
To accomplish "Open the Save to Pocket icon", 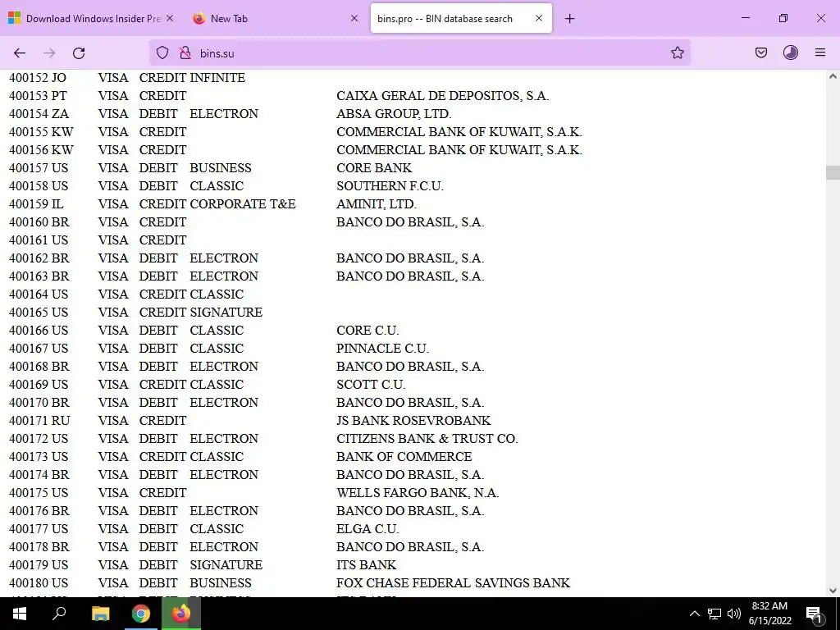I will pyautogui.click(x=761, y=53).
